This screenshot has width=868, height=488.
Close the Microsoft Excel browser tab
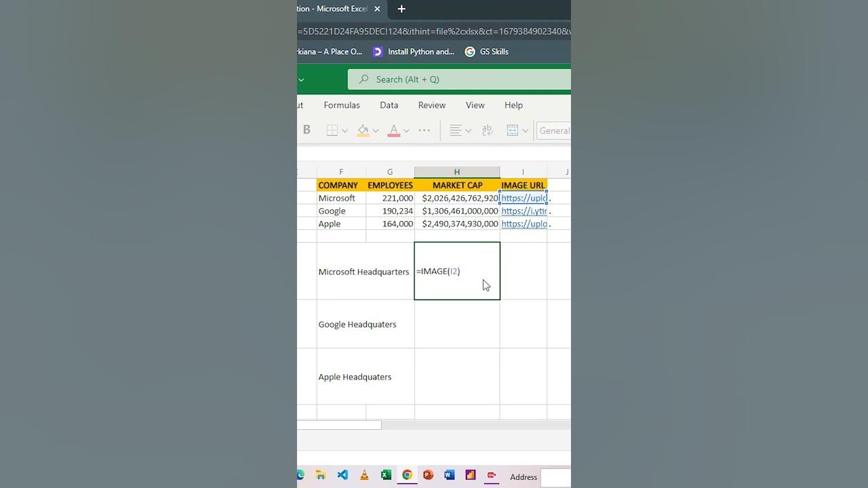click(377, 9)
